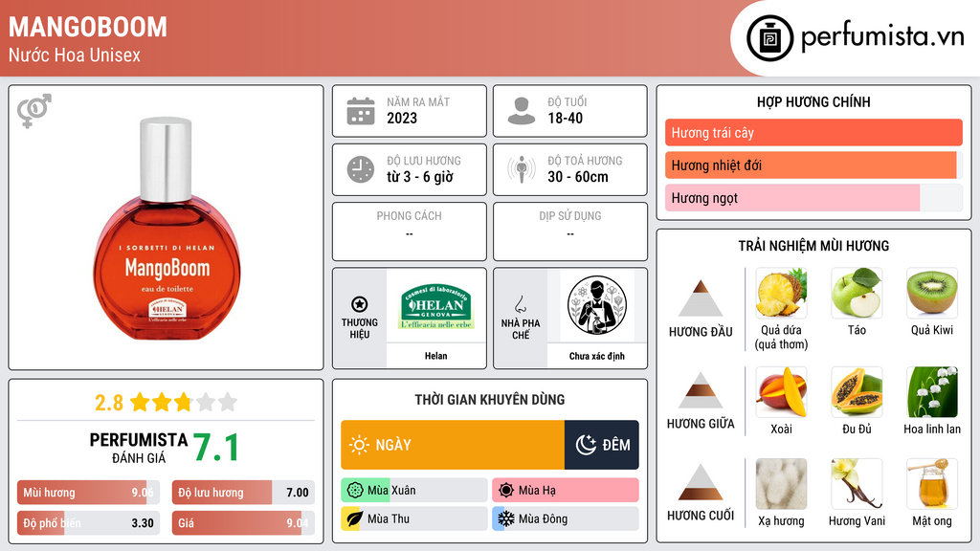This screenshot has width=980, height=551.
Task: Click the perfumer illustration Chưa xác định
Action: [x=597, y=305]
